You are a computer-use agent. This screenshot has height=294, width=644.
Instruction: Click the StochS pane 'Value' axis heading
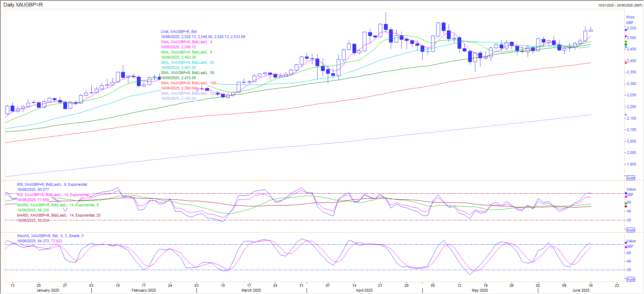coord(631,241)
